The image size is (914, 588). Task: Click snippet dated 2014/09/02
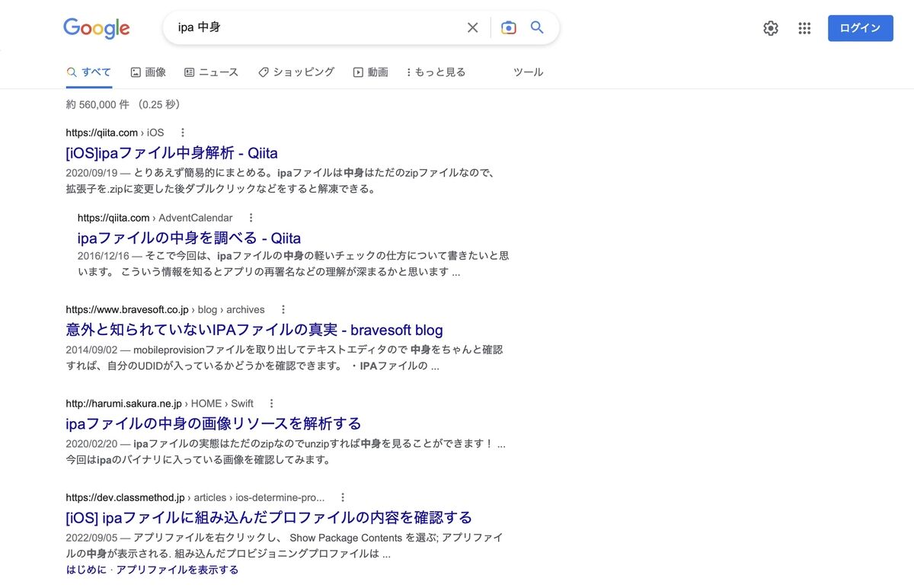pyautogui.click(x=285, y=358)
